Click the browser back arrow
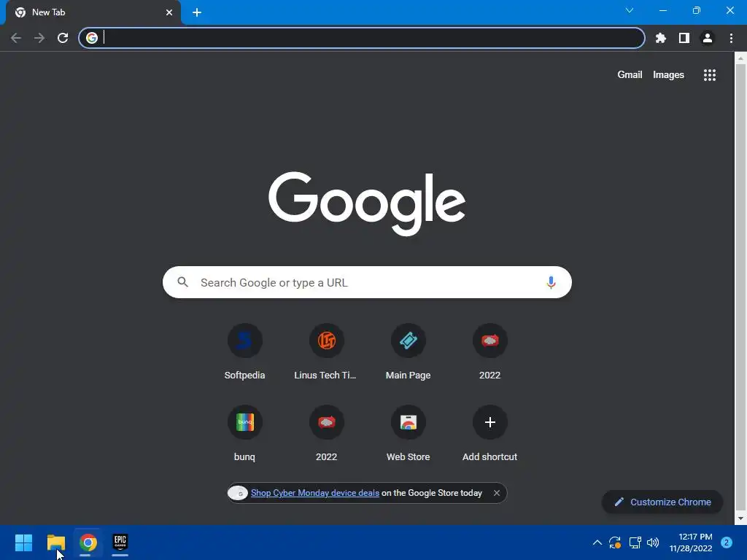747x560 pixels. point(16,38)
